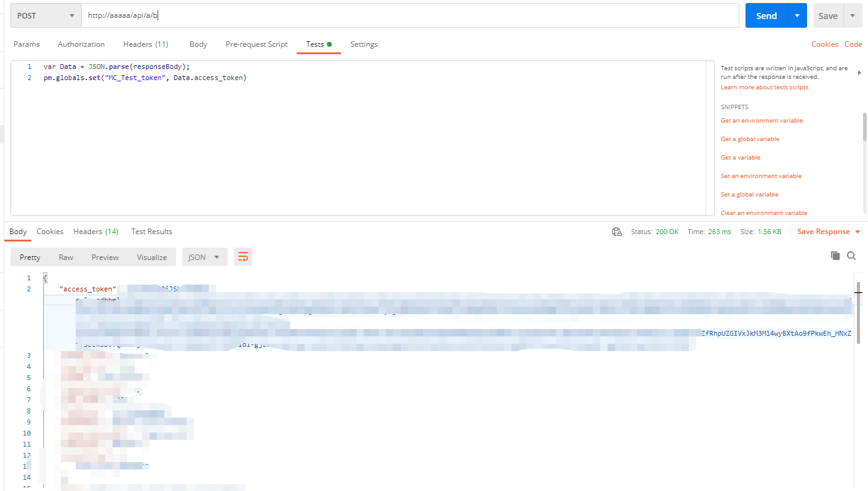Click the "access_token" key in response
Screen dimensions: 868x491
[x=88, y=289]
